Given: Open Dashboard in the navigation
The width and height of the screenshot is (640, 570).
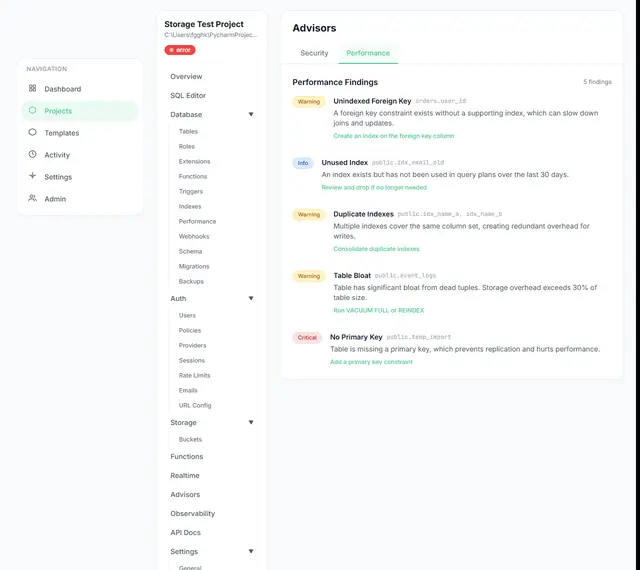Looking at the screenshot, I should (80, 89).
